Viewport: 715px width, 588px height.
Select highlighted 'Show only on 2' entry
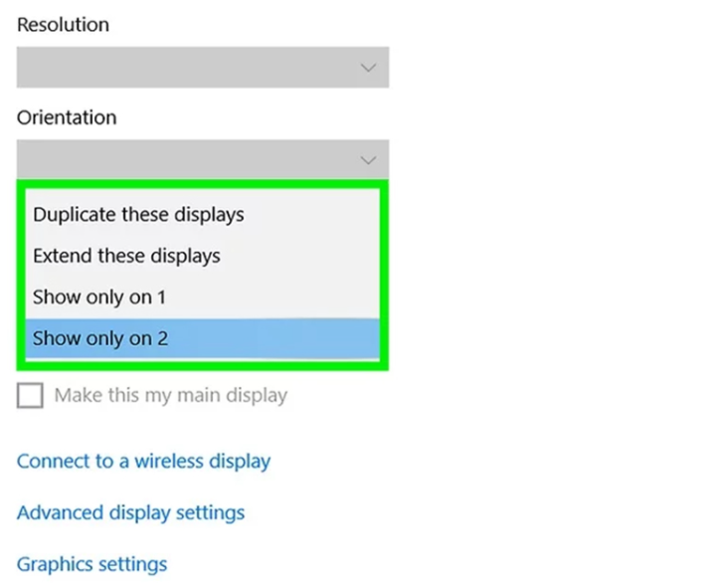point(100,338)
